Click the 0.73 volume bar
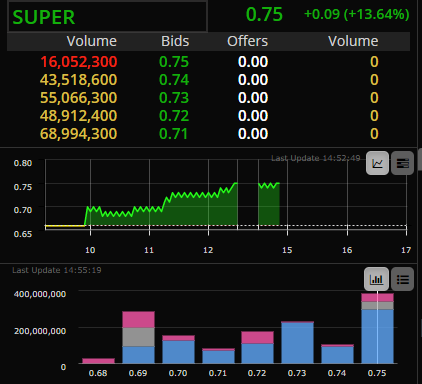This screenshot has width=422, height=384. (x=297, y=342)
